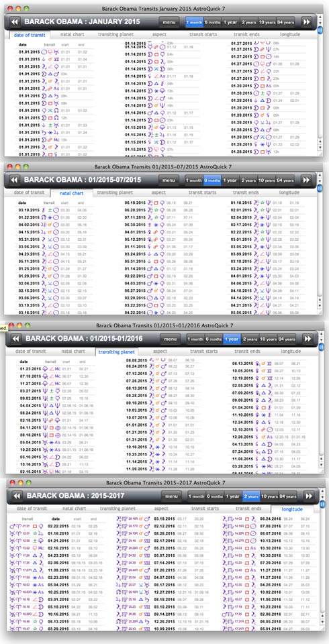Open menu in 01/2015-01/2016 window
329x644 pixels.
pos(170,339)
